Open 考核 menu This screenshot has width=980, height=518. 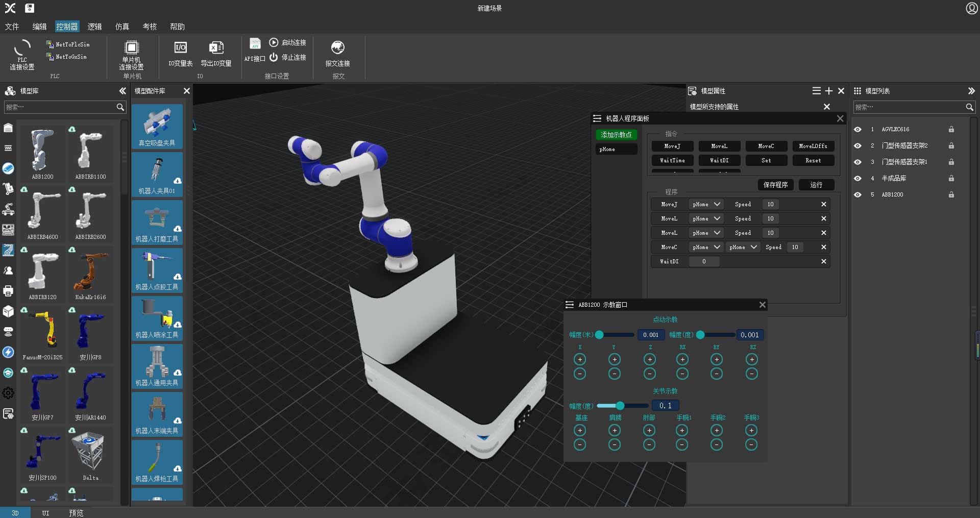pos(150,27)
